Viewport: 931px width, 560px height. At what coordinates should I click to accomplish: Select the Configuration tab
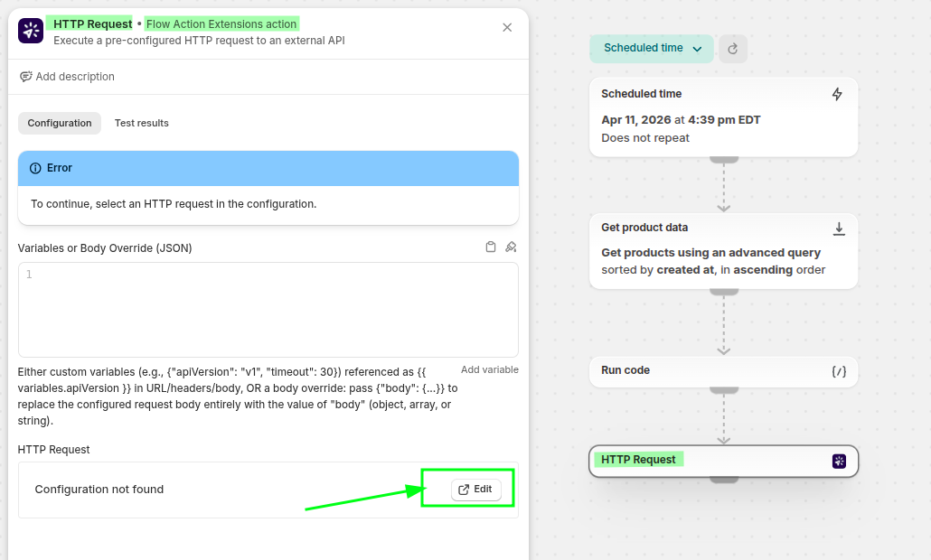click(60, 123)
